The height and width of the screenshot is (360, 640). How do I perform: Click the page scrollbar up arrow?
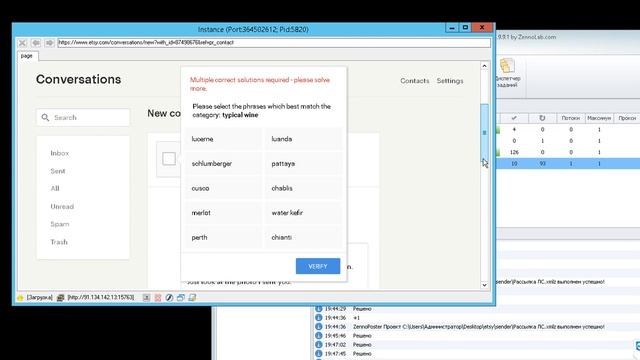(484, 66)
